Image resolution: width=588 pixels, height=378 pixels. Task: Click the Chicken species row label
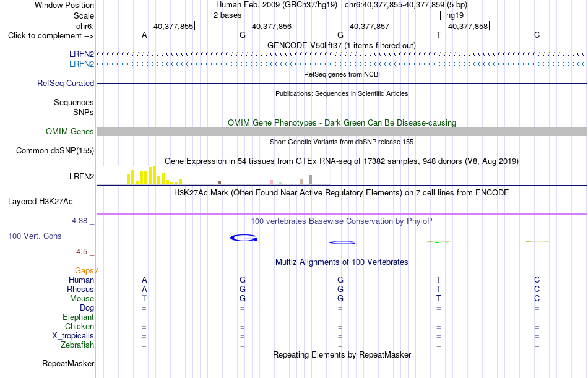[79, 327]
